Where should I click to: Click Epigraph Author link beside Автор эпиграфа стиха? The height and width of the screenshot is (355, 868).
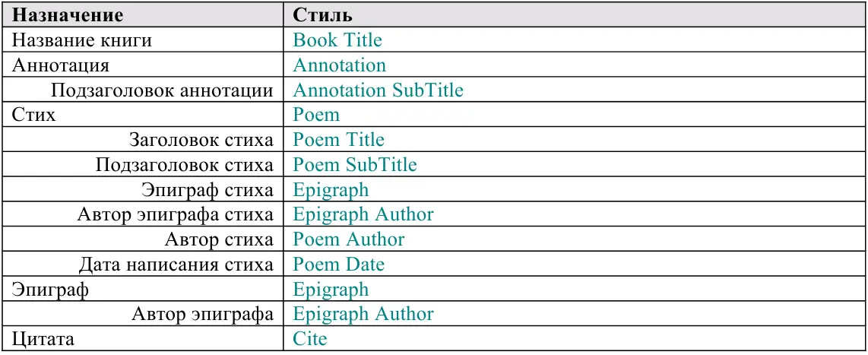pyautogui.click(x=363, y=215)
